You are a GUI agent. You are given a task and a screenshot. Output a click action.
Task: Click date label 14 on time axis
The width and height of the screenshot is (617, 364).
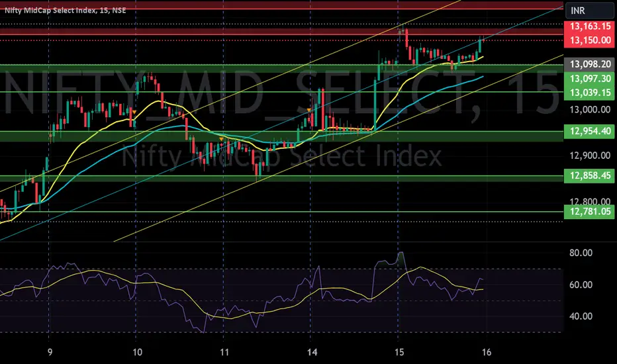pos(312,352)
